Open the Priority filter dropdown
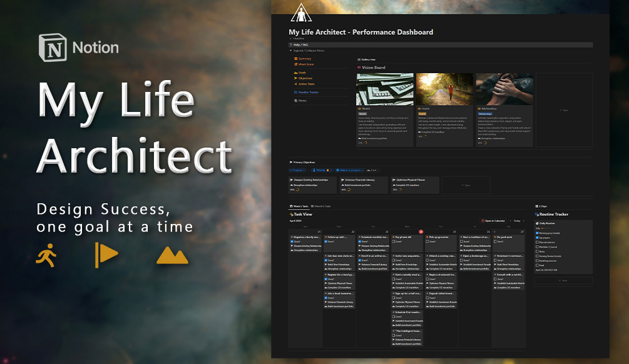The height and width of the screenshot is (364, 629). point(322,170)
